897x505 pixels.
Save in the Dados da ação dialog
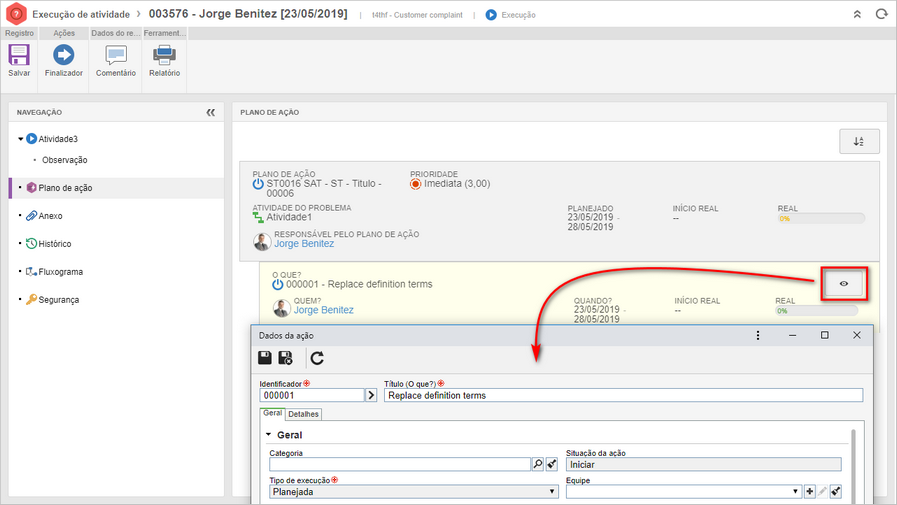pos(265,358)
